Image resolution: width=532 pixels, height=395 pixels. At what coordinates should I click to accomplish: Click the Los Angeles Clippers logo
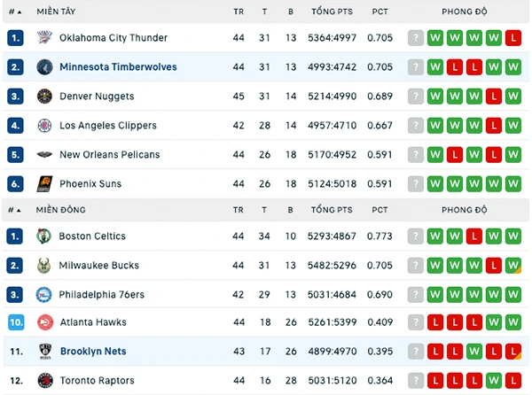pos(44,126)
